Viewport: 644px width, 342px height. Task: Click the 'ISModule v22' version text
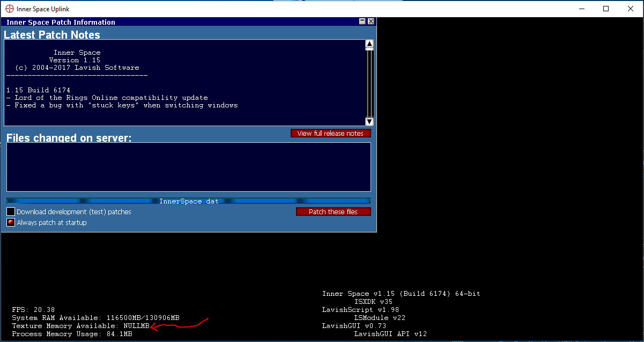pyautogui.click(x=380, y=318)
